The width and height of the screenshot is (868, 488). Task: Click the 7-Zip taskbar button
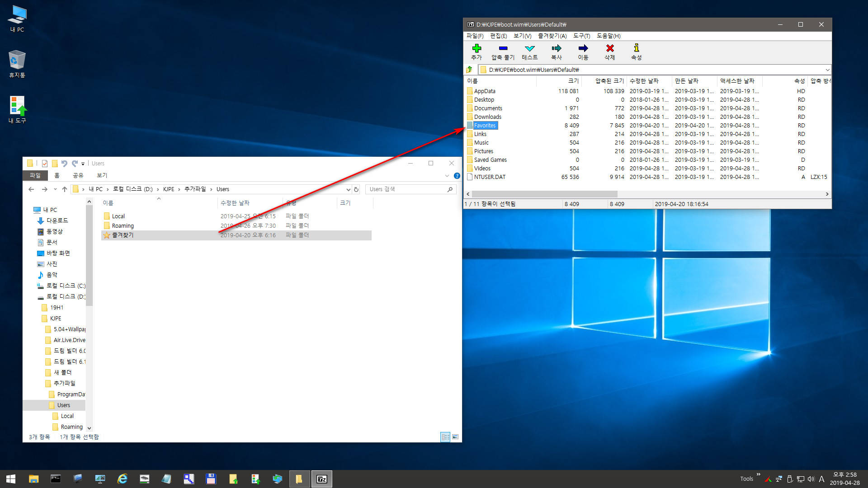point(321,479)
